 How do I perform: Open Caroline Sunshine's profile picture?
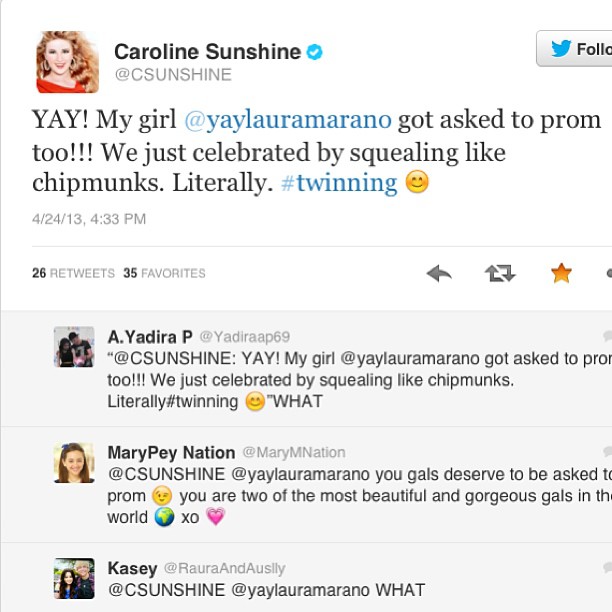(68, 62)
